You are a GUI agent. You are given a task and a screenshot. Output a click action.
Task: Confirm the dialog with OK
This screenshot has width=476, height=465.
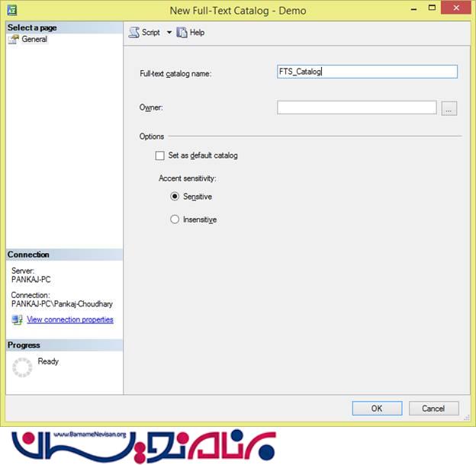pos(377,409)
